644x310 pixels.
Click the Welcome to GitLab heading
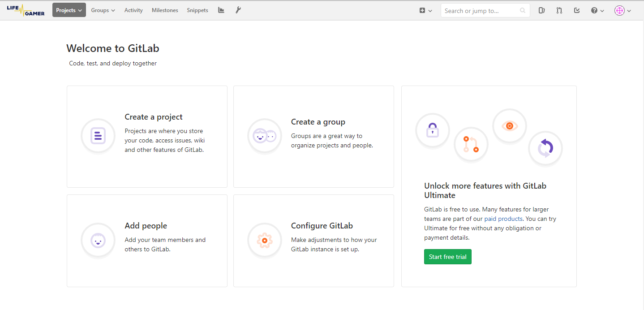[x=113, y=48]
